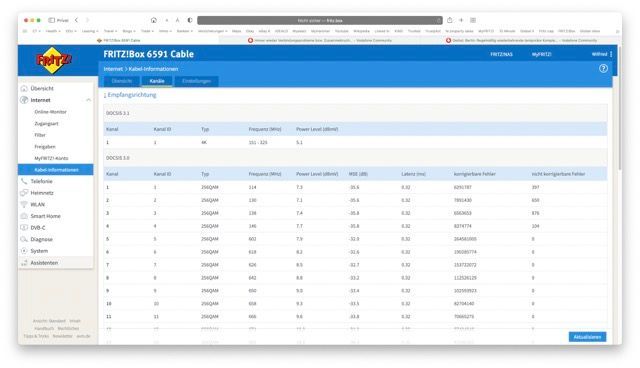
Task: Click the Latenz (ms) column header
Action: click(x=413, y=174)
